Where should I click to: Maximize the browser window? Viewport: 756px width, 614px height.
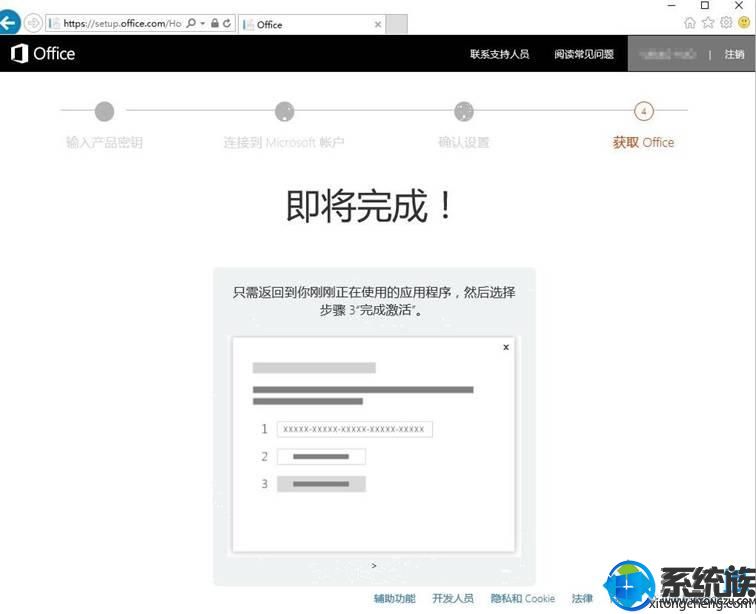pyautogui.click(x=704, y=5)
